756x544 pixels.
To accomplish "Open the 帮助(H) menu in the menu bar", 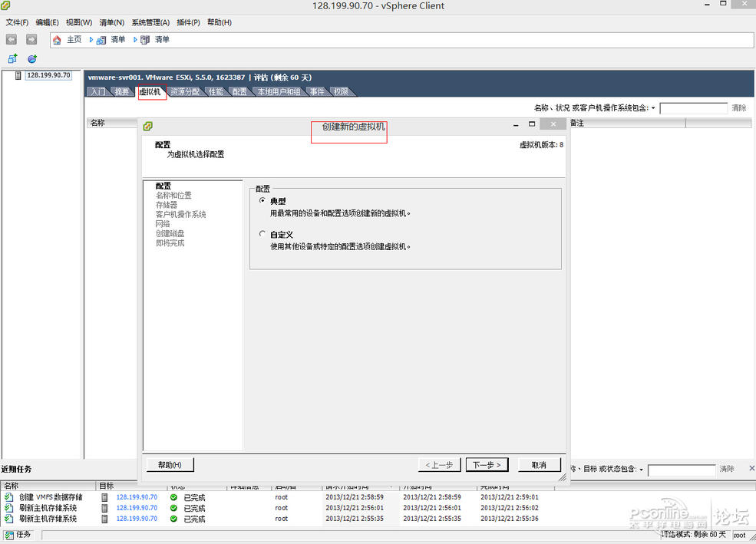I will tap(220, 22).
